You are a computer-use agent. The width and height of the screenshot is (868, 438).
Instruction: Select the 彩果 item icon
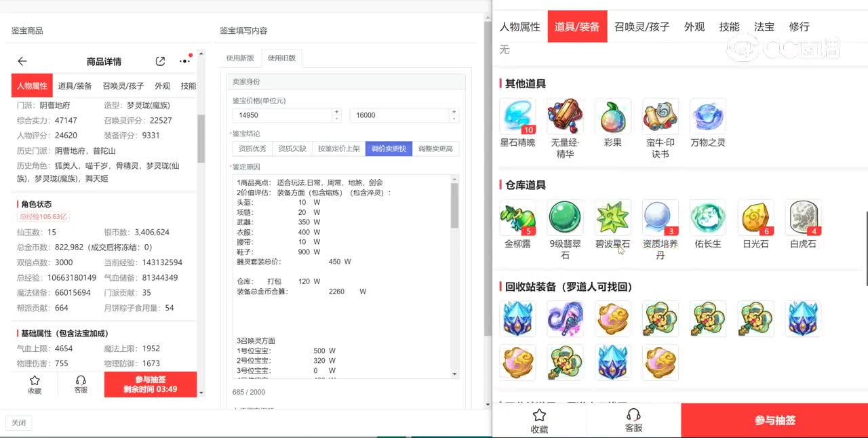click(x=612, y=117)
